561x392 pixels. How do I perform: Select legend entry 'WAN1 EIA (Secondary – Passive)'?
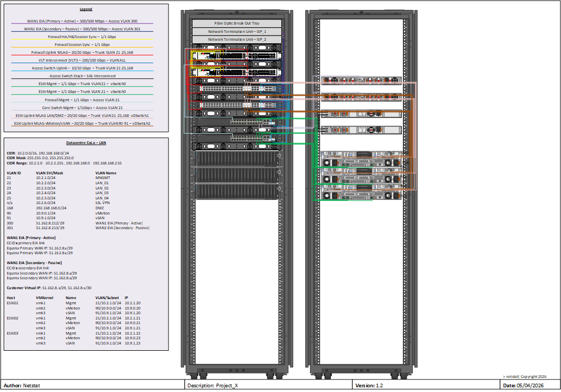82,29
